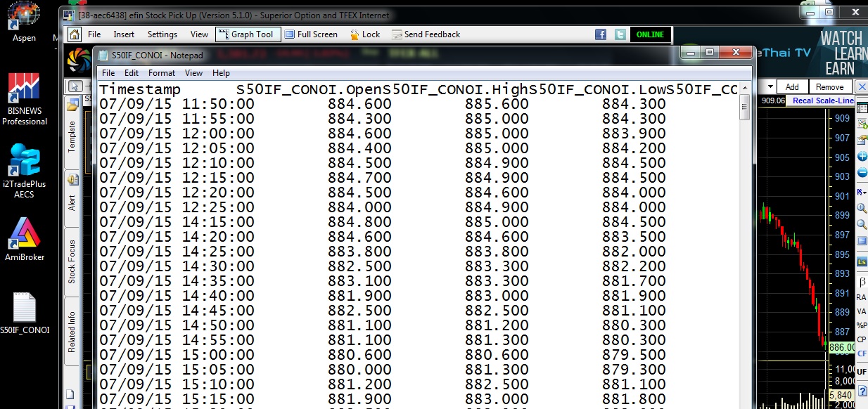This screenshot has width=868, height=409.
Task: Open the Aspen desktop shortcut
Action: [x=24, y=21]
